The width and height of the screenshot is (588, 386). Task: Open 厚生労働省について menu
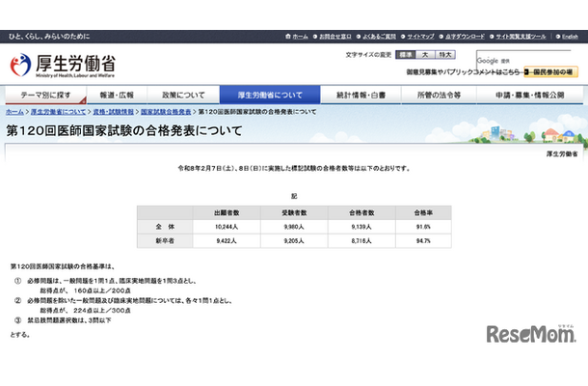270,95
